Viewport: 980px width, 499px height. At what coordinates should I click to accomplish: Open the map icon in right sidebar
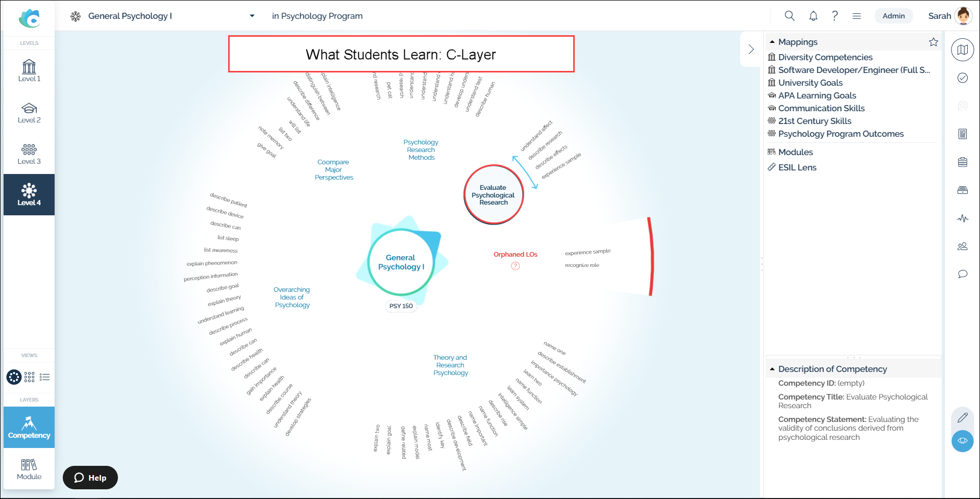click(x=963, y=49)
